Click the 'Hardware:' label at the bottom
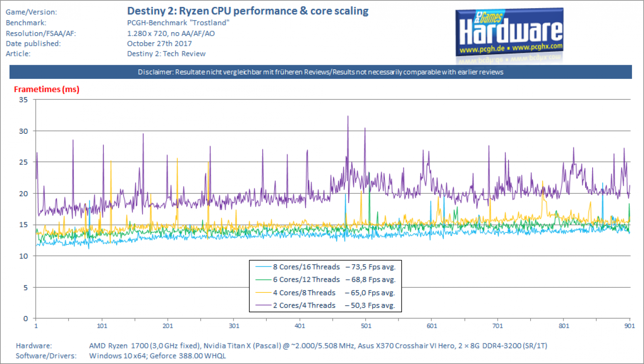Image resolution: width=644 pixels, height=364 pixels. [x=33, y=346]
